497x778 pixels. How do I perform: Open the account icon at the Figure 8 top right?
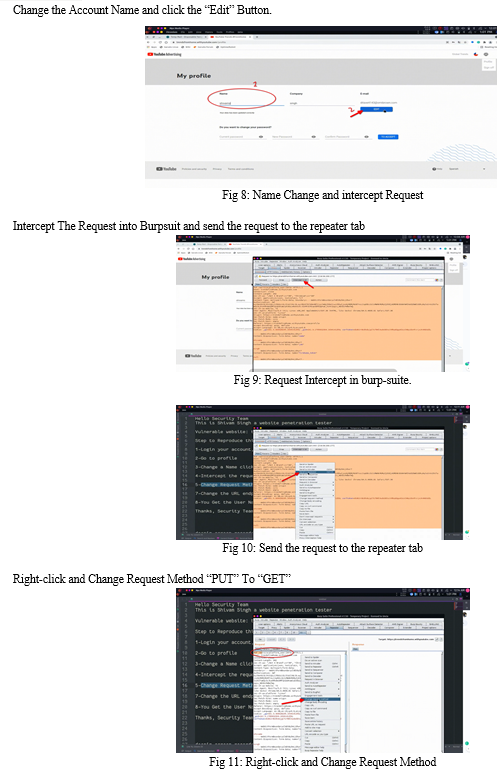(486, 54)
